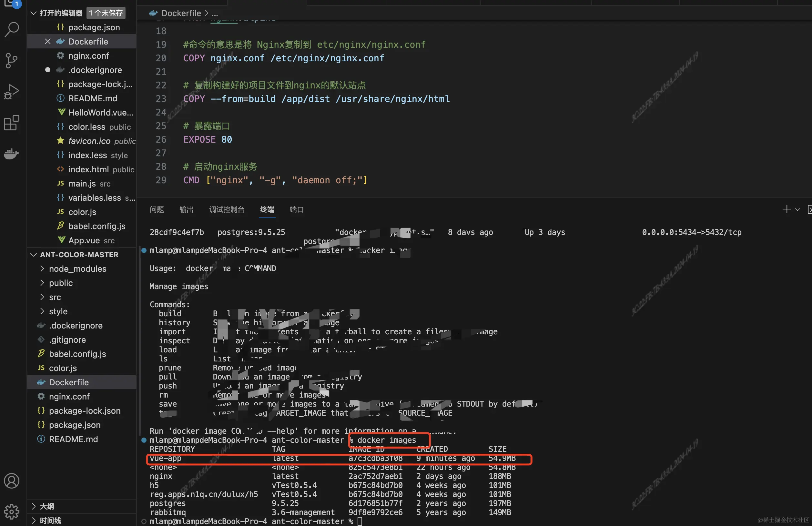The image size is (812, 526).
Task: Open the Extensions view
Action: 12,123
